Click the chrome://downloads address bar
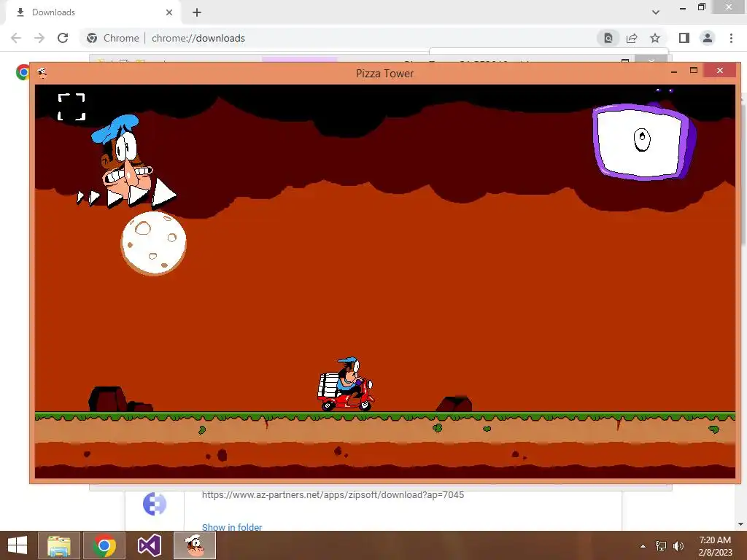Viewport: 747px width, 560px height. [x=198, y=38]
